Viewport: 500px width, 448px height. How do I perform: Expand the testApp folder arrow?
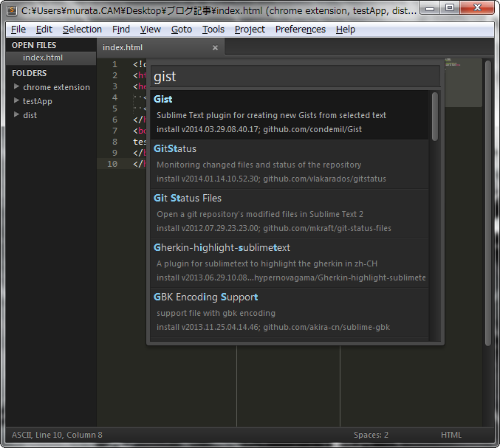16,100
